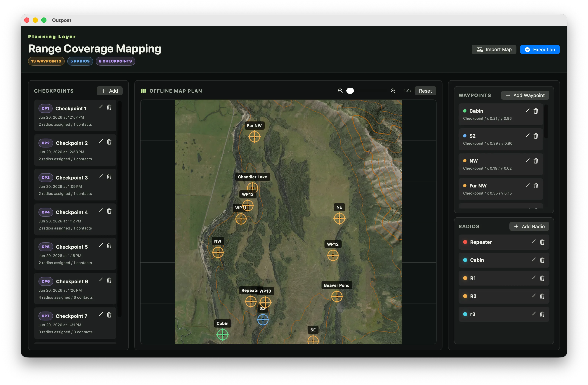This screenshot has width=588, height=385.
Task: Edit the Repeater radio
Action: point(534,242)
